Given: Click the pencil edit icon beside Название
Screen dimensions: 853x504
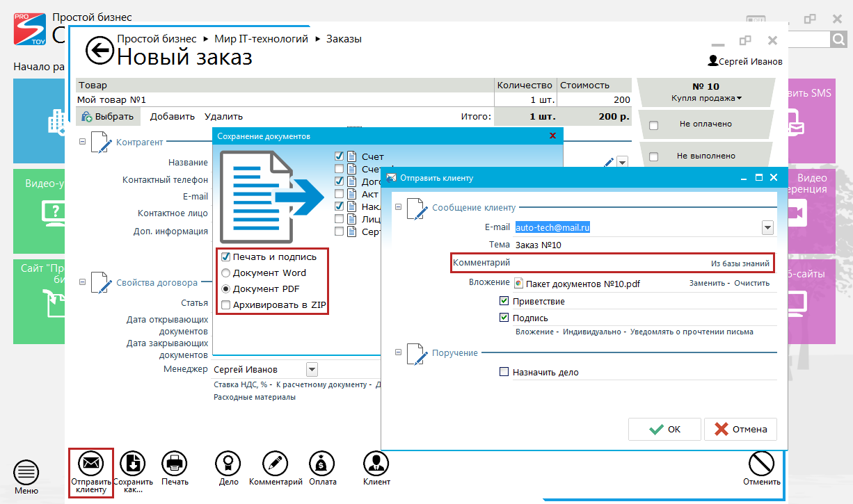Looking at the screenshot, I should point(609,162).
